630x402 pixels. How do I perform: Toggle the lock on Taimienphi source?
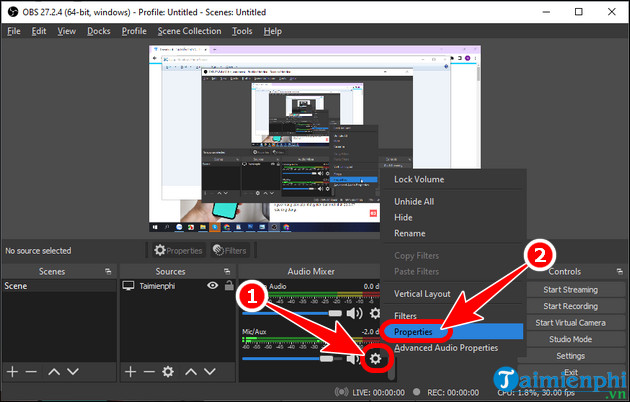[229, 286]
